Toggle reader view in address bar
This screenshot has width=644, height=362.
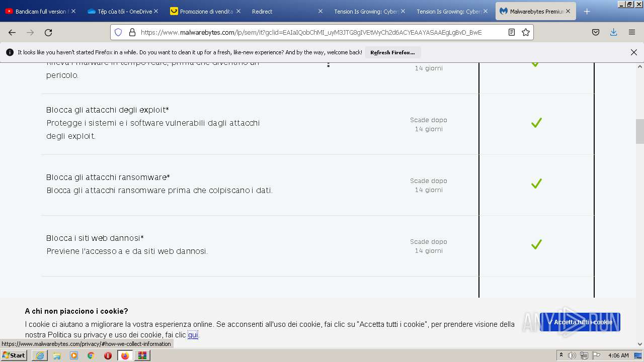click(512, 32)
